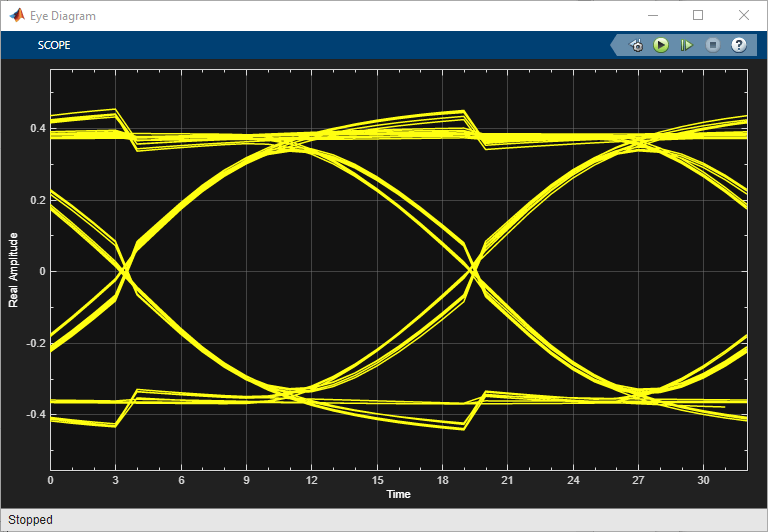Expand the collapsed toolbar arrow

tap(615, 45)
